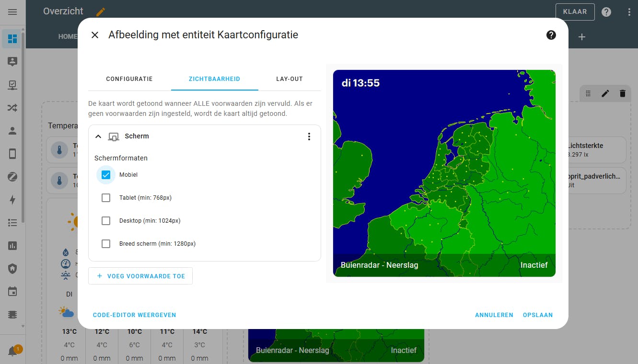Viewport: 638px width, 364px height.
Task: Click the partly cloudy forecast icon under DI
Action: click(x=67, y=312)
